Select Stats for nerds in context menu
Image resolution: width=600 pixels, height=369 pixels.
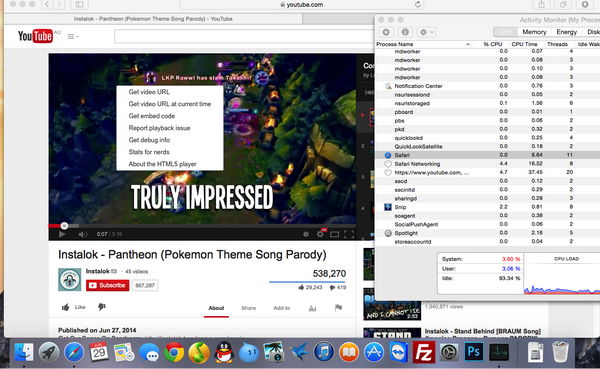[149, 152]
